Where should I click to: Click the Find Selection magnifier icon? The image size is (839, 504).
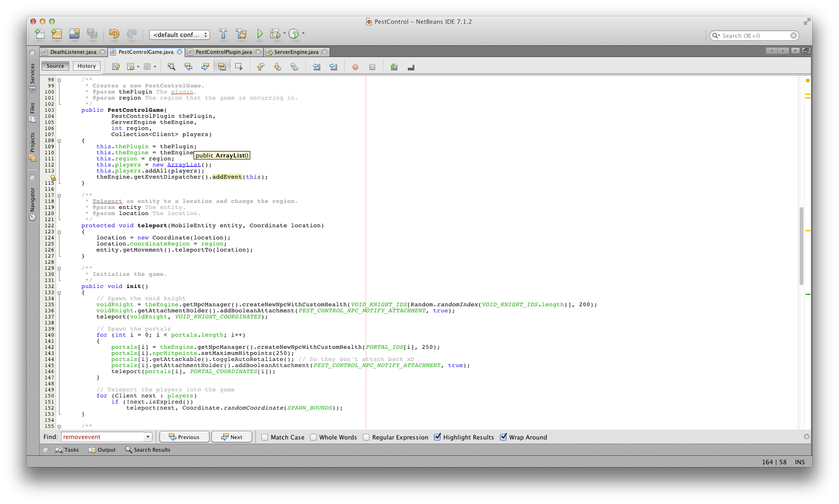tap(172, 67)
